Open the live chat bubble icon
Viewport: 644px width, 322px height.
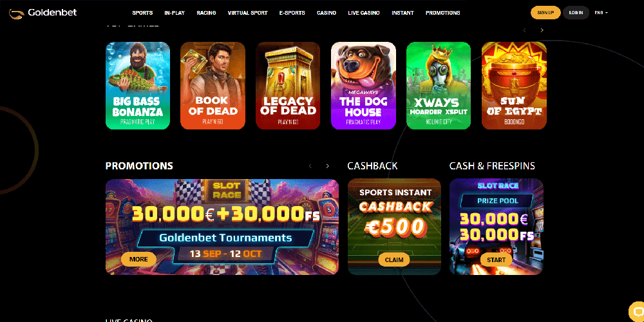coord(637,311)
